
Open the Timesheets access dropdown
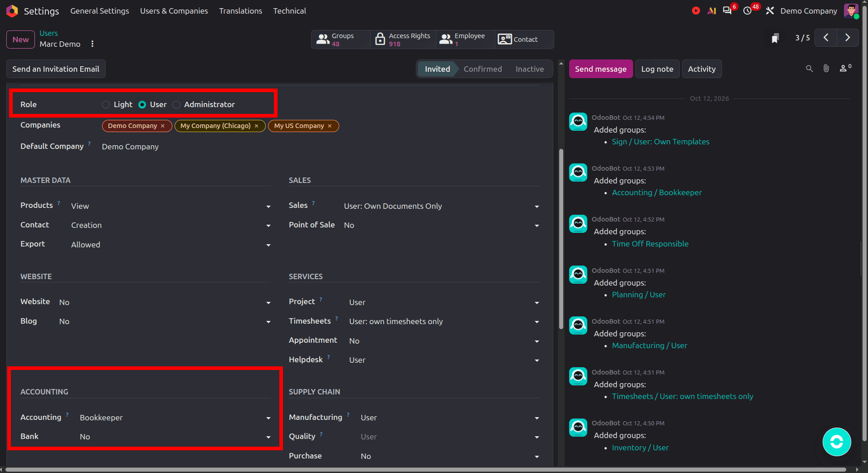(x=444, y=321)
